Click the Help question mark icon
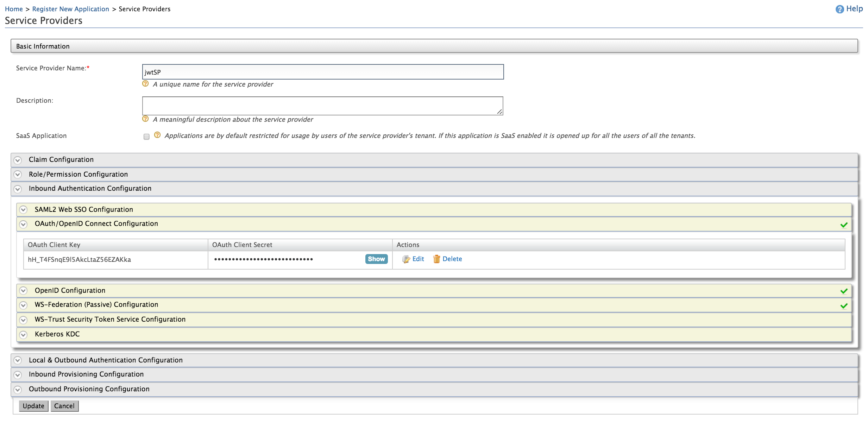 coord(839,10)
